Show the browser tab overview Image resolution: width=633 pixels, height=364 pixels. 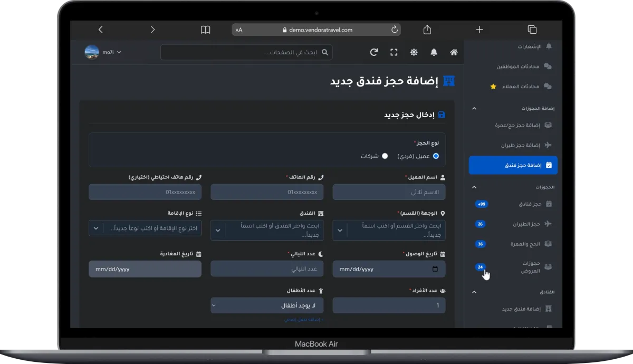pyautogui.click(x=532, y=30)
